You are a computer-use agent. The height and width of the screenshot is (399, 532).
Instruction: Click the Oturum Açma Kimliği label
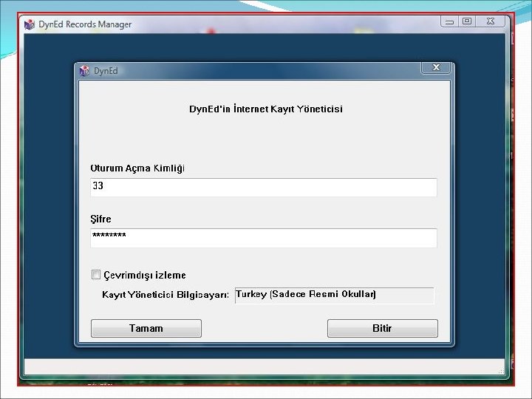[x=137, y=168]
